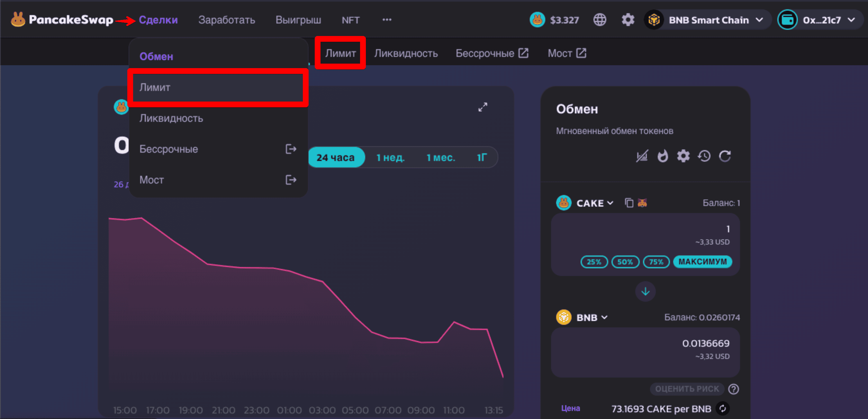868x419 pixels.
Task: Click the CAKE price icon in header
Action: coord(537,20)
